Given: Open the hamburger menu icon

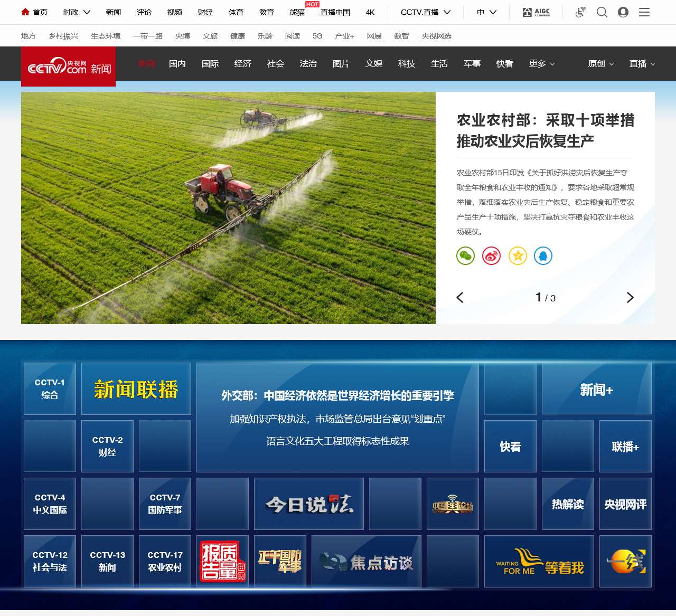Looking at the screenshot, I should [644, 12].
